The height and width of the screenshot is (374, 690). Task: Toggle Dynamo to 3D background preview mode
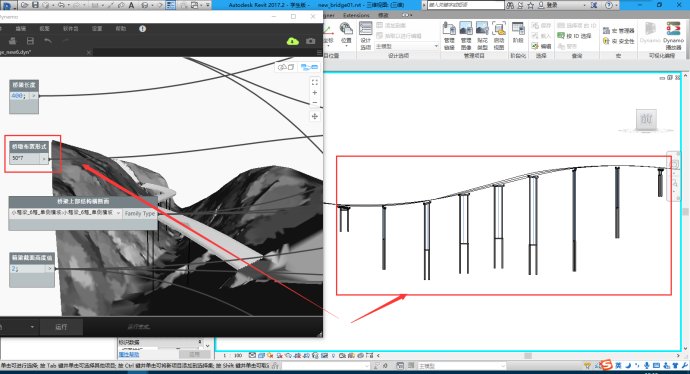286,67
